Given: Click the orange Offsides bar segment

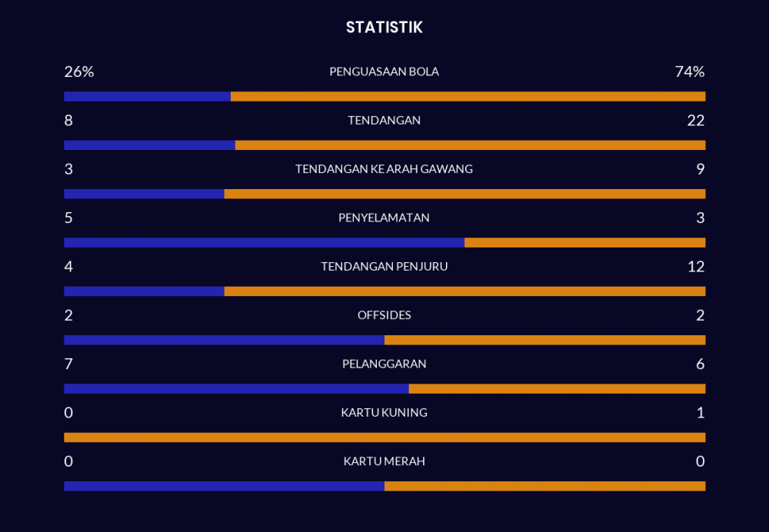Looking at the screenshot, I should pos(544,340).
